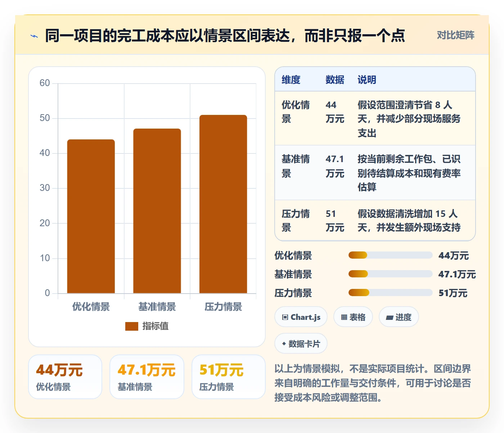Viewport: 504px width, 433px height.
Task: Click the 维度 column header
Action: (x=291, y=80)
